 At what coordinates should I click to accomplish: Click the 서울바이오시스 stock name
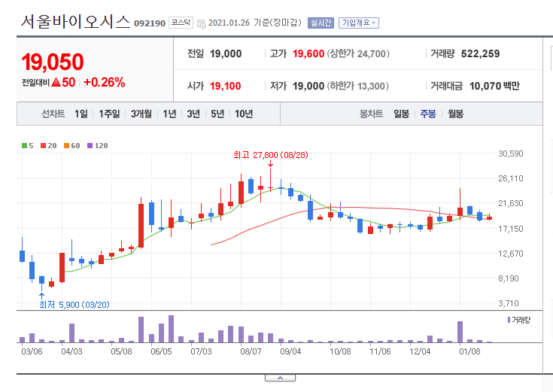pyautogui.click(x=75, y=22)
